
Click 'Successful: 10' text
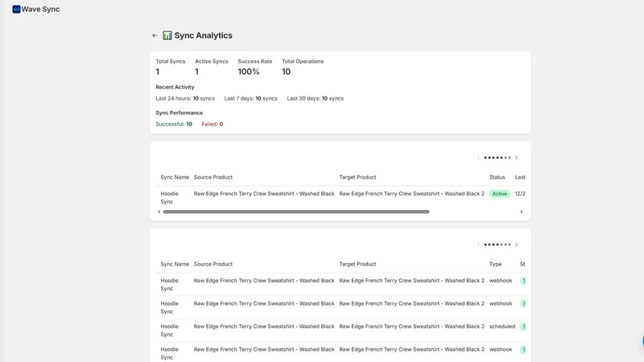click(x=174, y=124)
